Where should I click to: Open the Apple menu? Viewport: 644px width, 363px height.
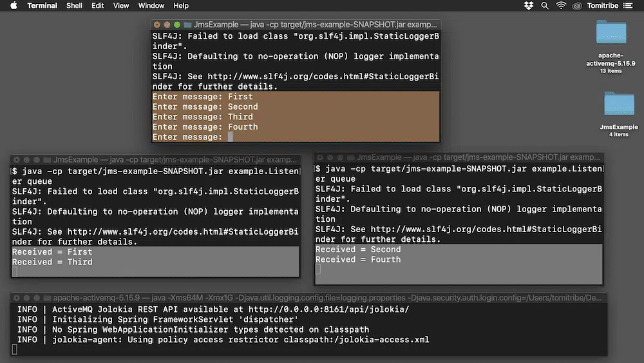pos(14,6)
